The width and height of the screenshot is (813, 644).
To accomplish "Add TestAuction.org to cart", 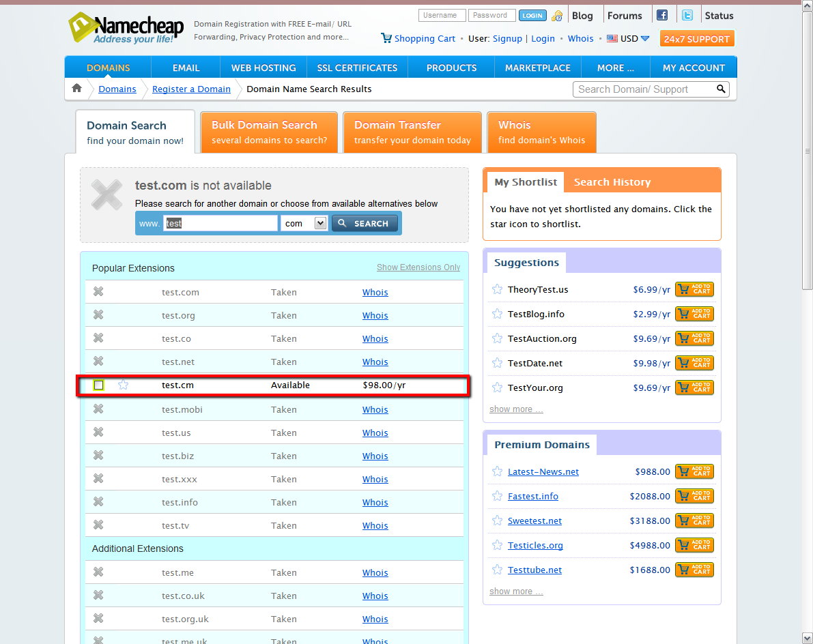I will click(694, 338).
